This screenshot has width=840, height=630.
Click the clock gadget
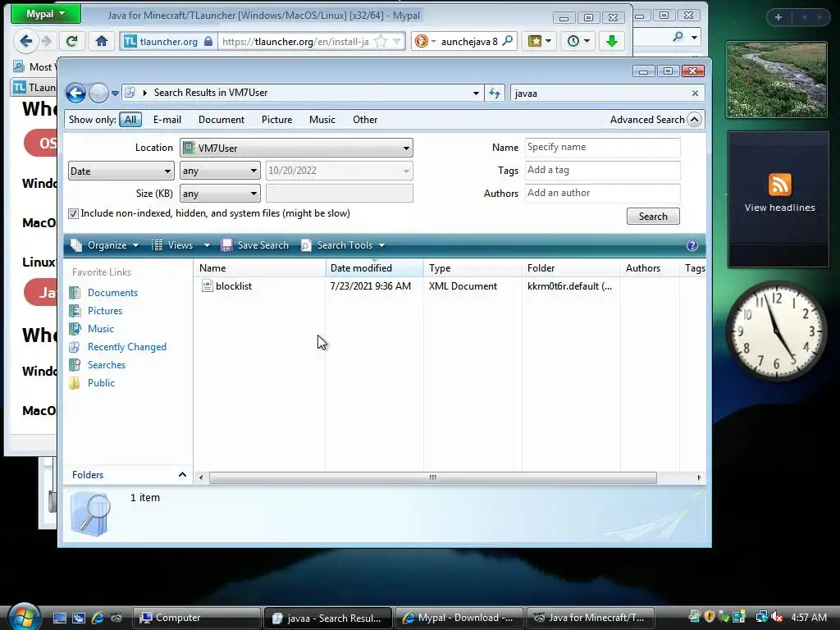pos(776,331)
